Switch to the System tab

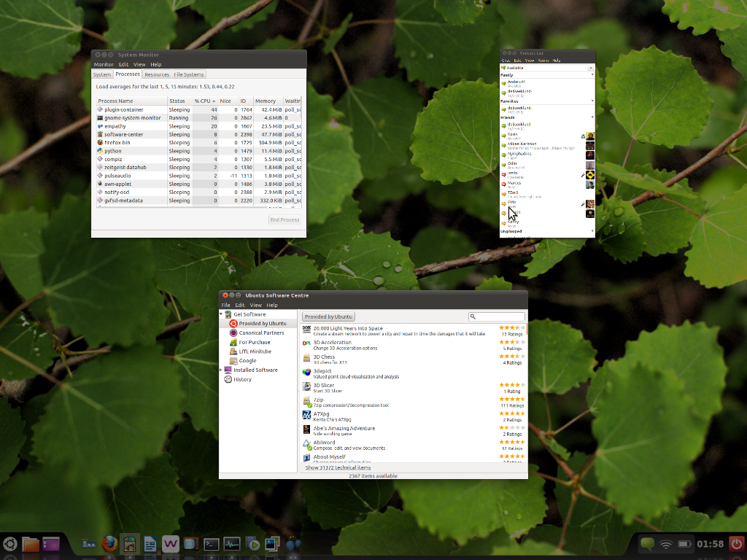(102, 74)
